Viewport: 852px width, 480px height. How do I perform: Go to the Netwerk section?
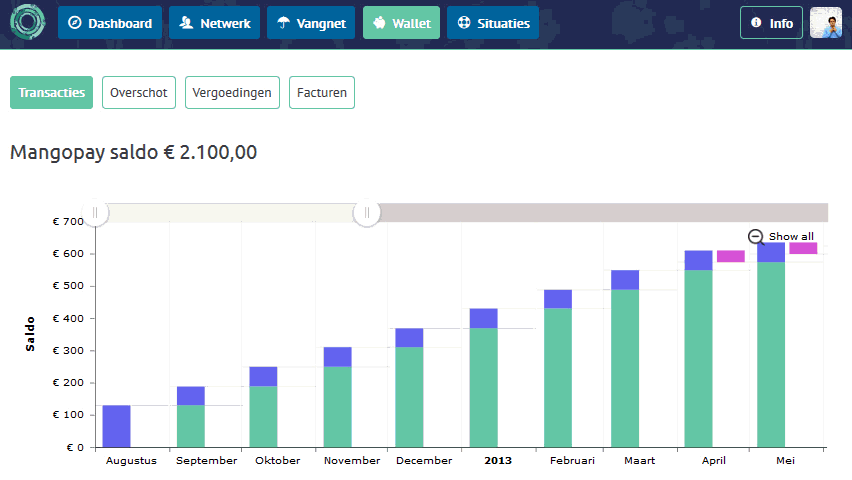(x=215, y=23)
